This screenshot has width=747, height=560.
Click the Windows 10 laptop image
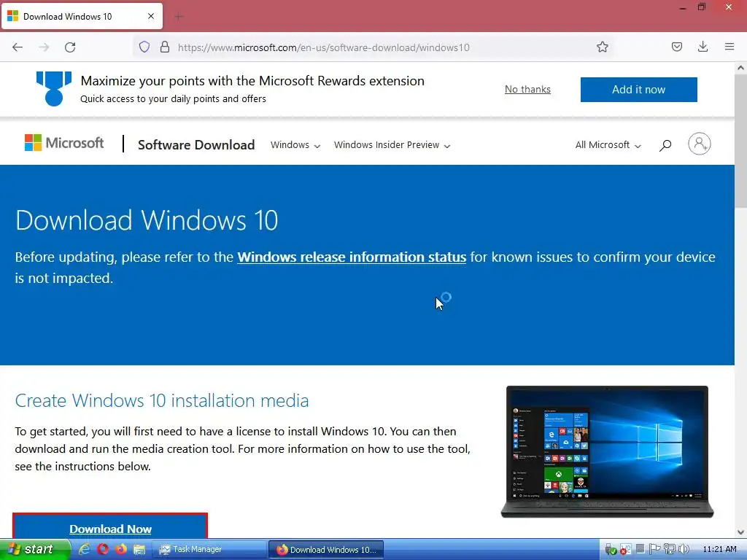pos(607,451)
